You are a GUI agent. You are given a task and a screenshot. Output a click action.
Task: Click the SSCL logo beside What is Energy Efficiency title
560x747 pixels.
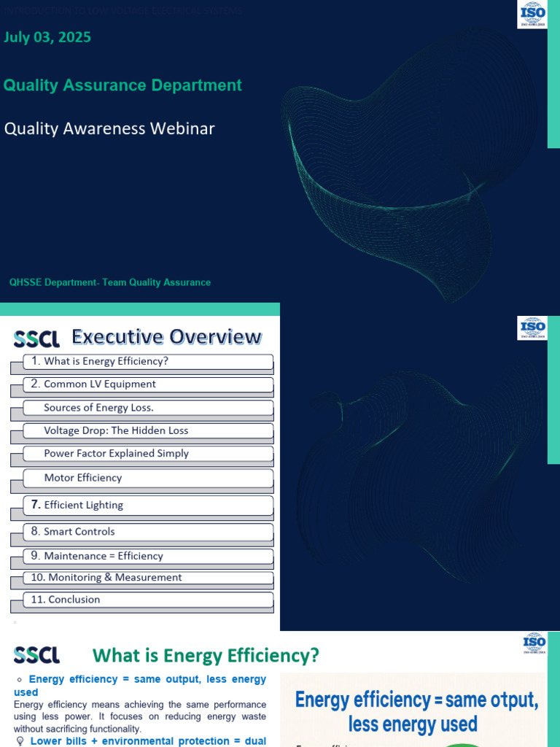(36, 655)
